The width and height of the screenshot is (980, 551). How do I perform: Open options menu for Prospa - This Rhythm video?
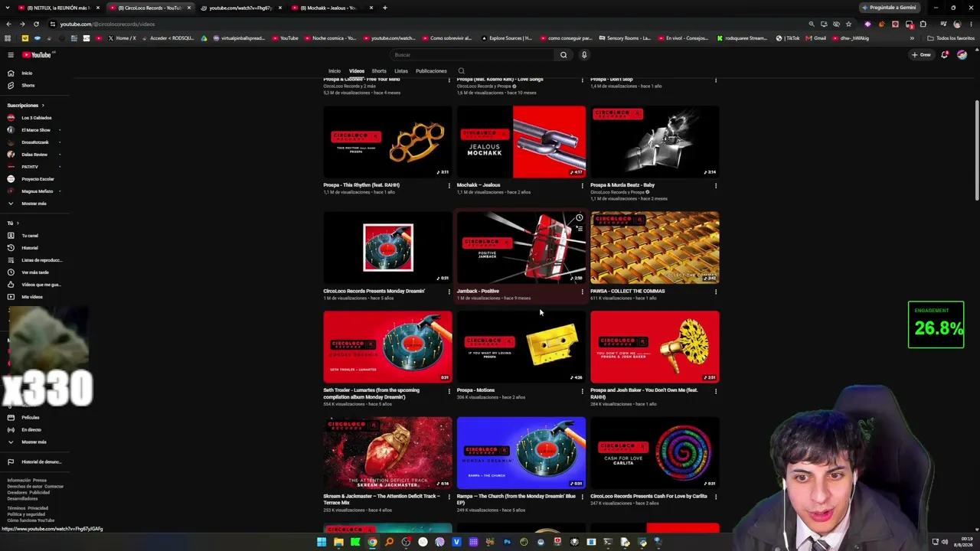click(449, 185)
